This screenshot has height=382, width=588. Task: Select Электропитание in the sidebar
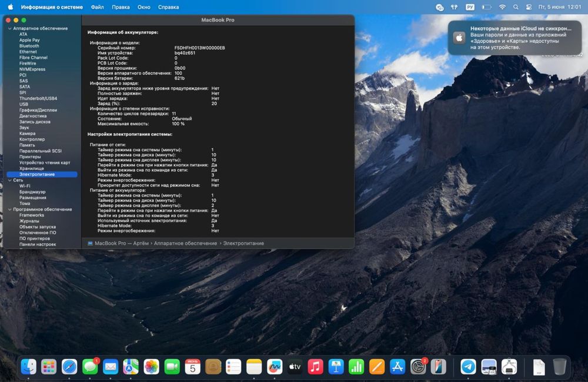click(x=42, y=174)
